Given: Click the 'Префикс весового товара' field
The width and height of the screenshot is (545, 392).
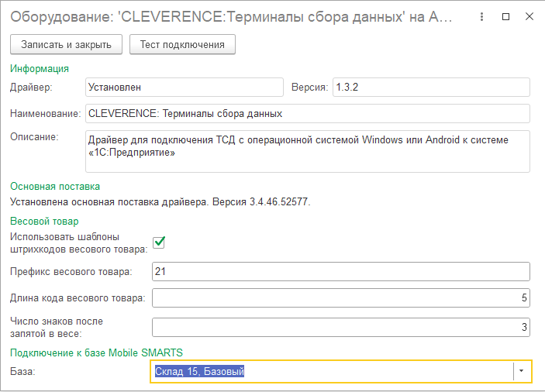Looking at the screenshot, I should [340, 271].
